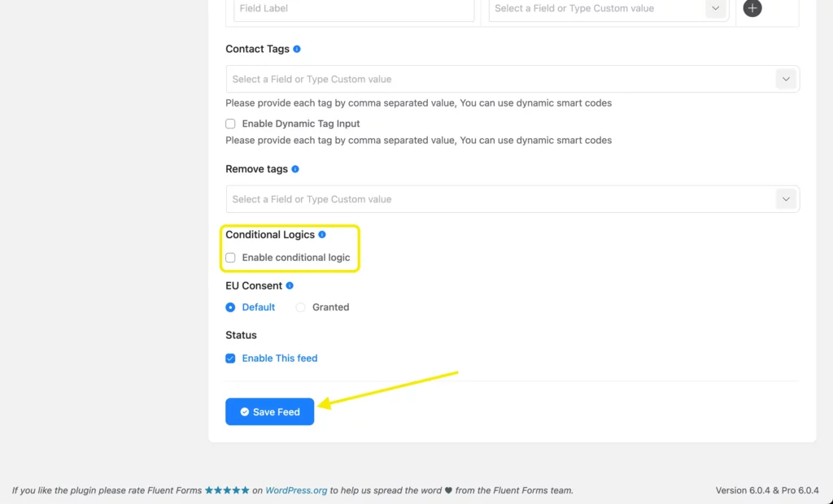Check the Enable conditional logic box
Screen dimensions: 833x504
click(230, 257)
